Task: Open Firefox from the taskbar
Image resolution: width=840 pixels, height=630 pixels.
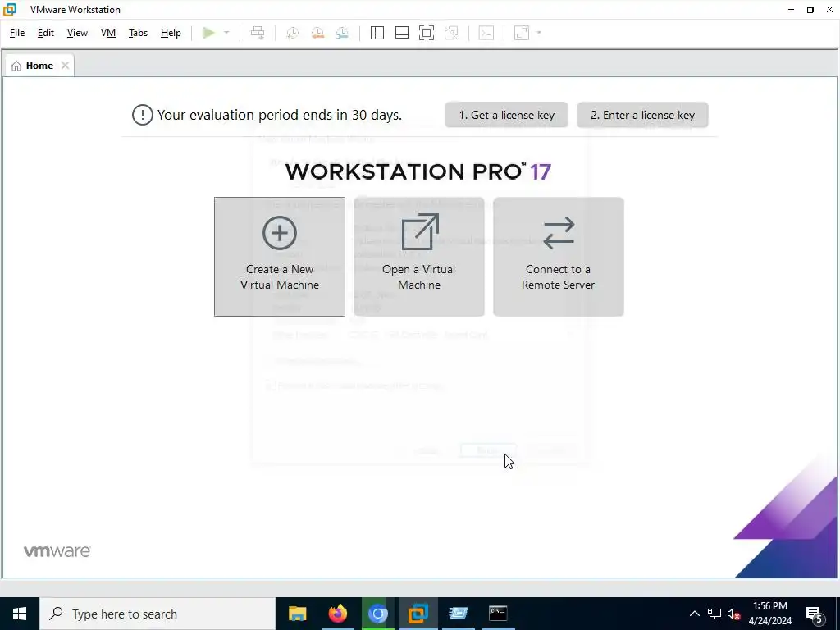Action: 337,614
